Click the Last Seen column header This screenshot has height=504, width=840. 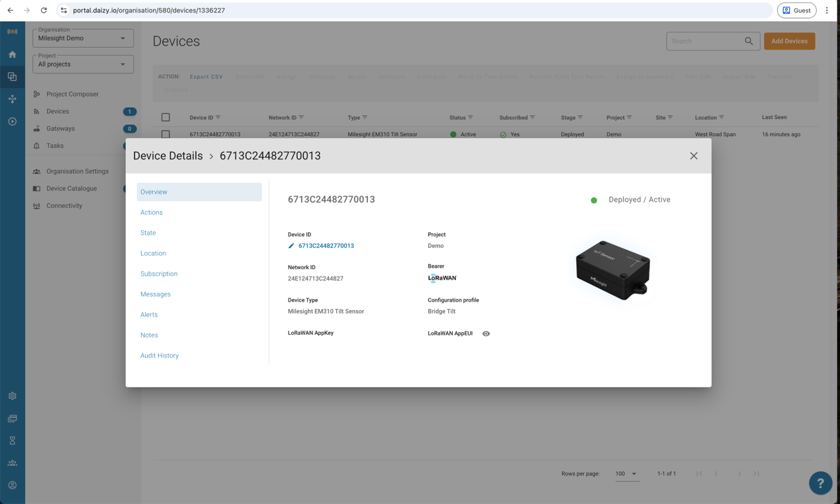click(x=774, y=117)
